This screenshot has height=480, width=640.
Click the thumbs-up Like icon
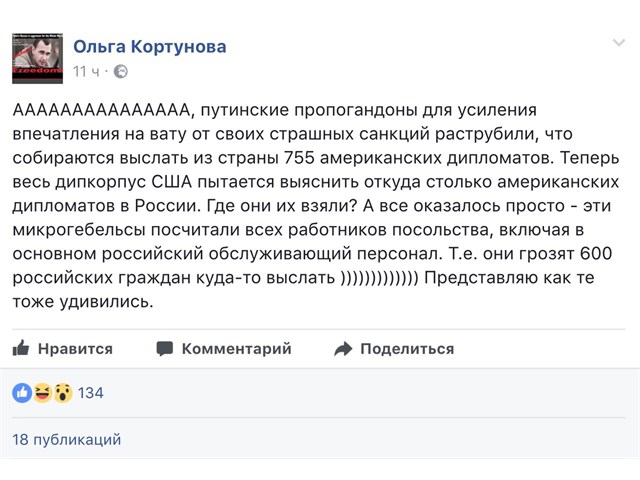click(21, 348)
